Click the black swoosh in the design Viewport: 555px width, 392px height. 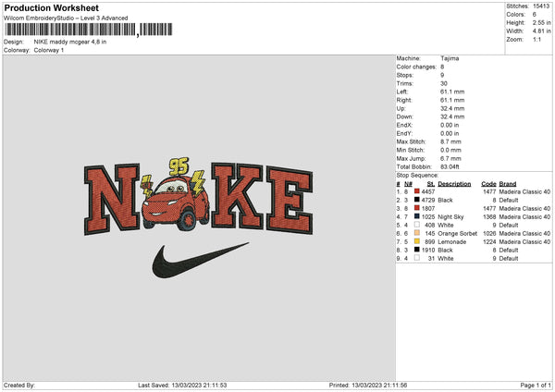[x=200, y=261]
